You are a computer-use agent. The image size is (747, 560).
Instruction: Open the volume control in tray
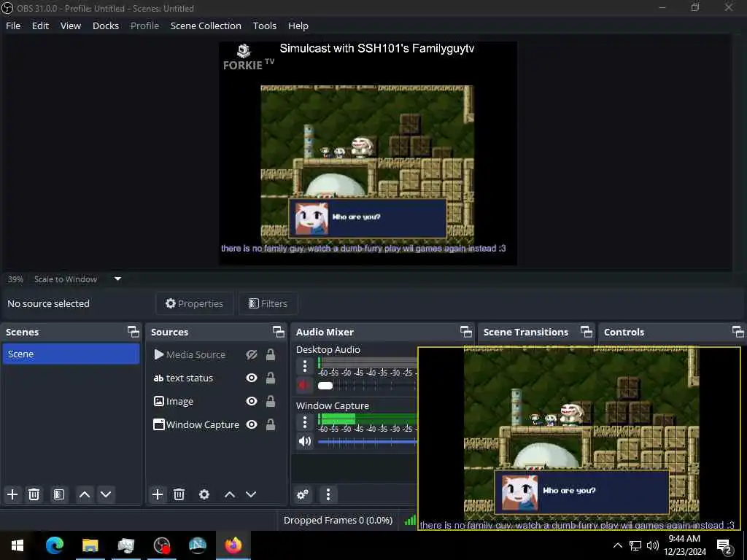pyautogui.click(x=653, y=545)
